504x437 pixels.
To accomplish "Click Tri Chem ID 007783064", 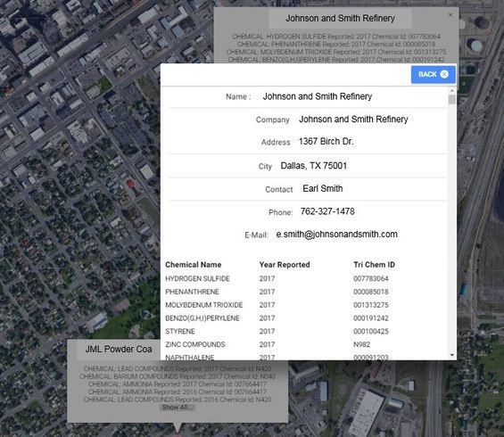I will [371, 278].
